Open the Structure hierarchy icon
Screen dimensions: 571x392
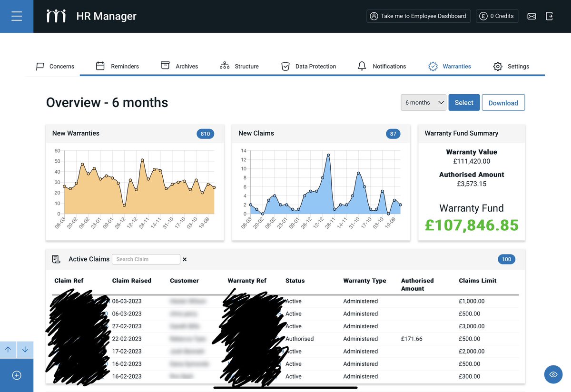coord(224,66)
